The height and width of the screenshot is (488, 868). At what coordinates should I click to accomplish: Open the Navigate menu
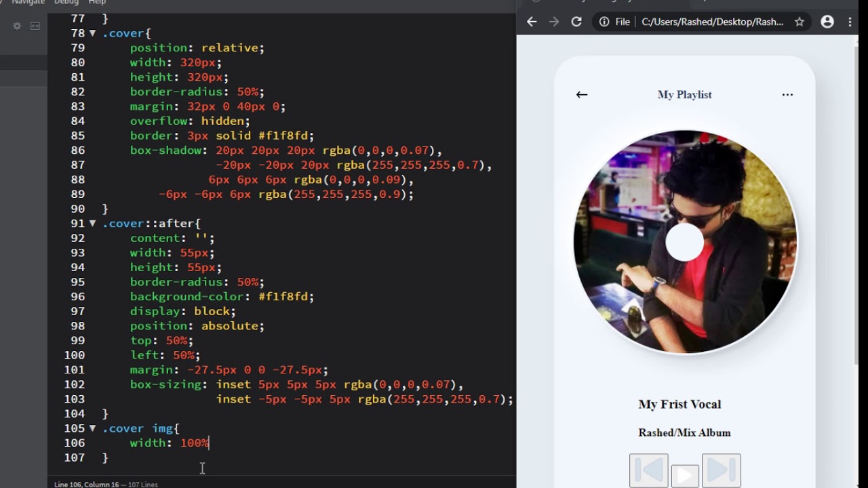(x=28, y=2)
